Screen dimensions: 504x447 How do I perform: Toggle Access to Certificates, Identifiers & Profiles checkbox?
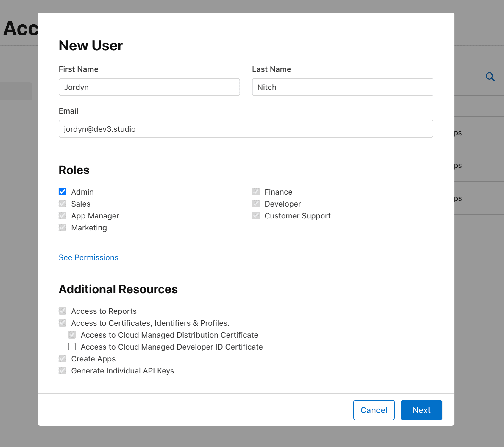(63, 323)
